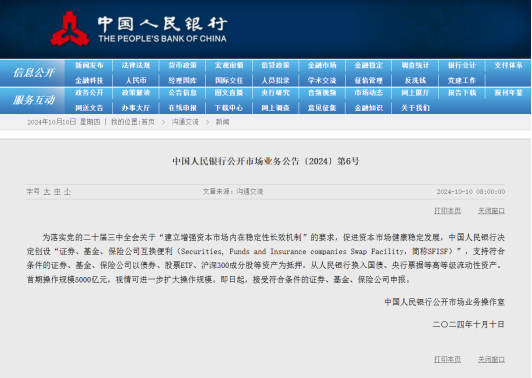Go to 支付体系 section
The image size is (532, 378).
click(508, 65)
